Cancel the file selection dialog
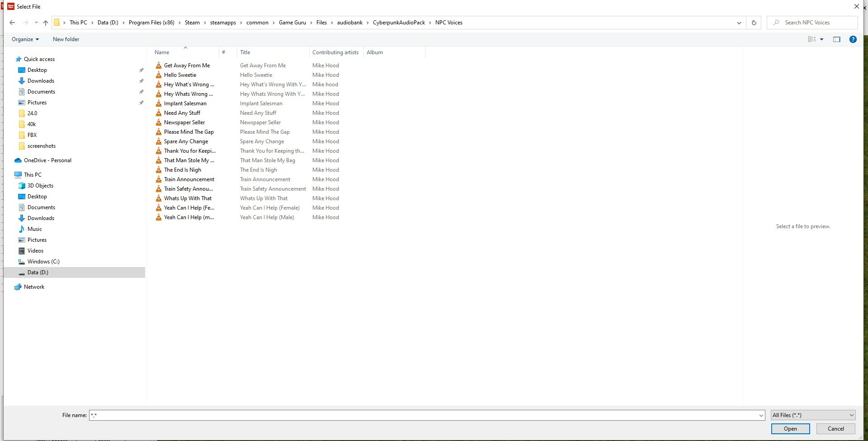The image size is (868, 441). point(835,429)
